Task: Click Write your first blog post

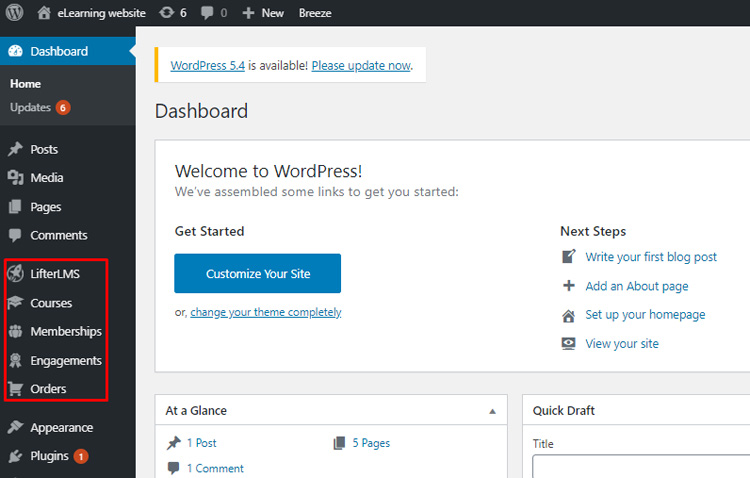Action: coord(651,257)
